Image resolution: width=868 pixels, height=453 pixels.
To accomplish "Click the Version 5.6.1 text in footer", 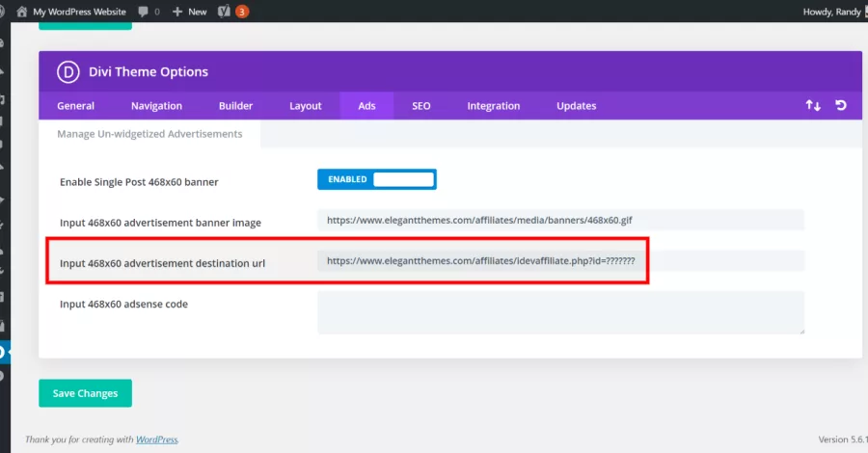I will click(843, 440).
